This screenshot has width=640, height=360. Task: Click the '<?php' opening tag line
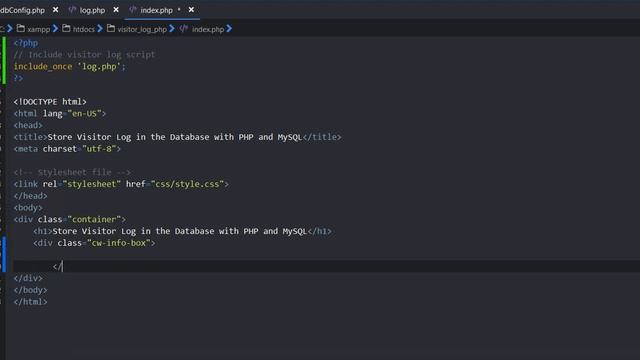coord(26,43)
